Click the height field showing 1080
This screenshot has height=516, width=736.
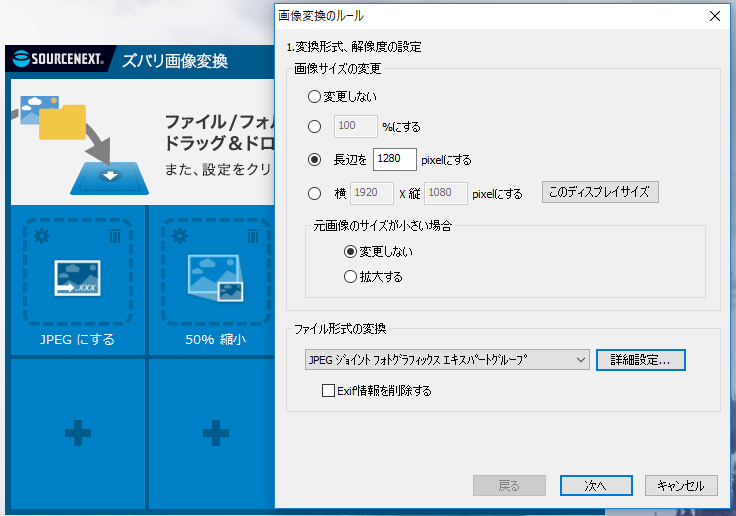(x=445, y=193)
